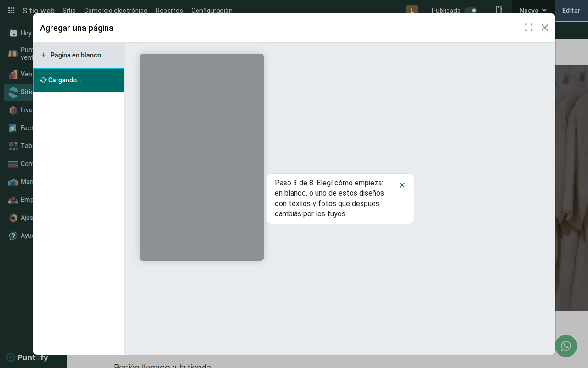Select the Ventas bar chart sidebar icon
This screenshot has width=588, height=368.
coord(13,74)
